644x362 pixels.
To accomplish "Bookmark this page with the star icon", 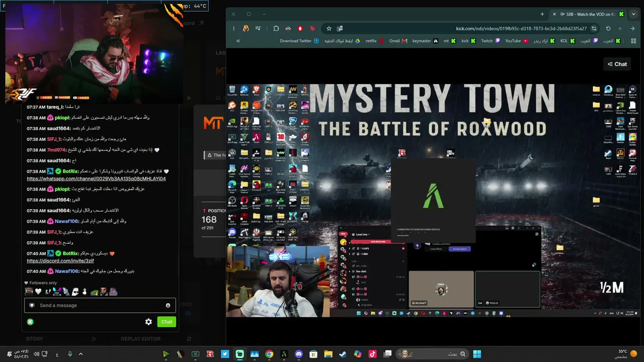I will (x=329, y=29).
